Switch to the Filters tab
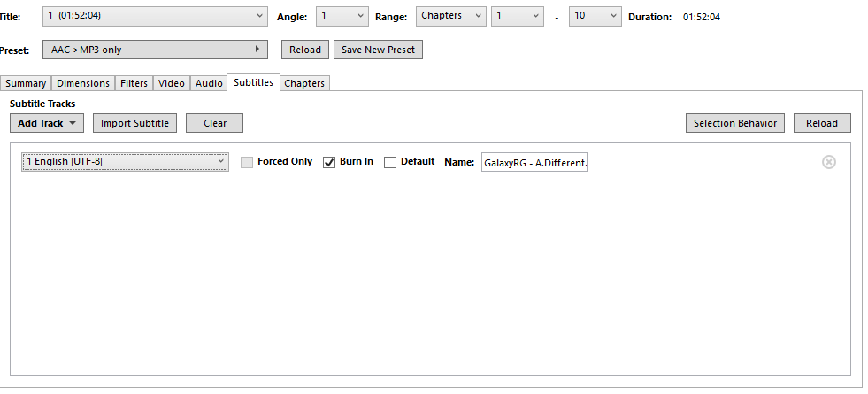 point(134,83)
